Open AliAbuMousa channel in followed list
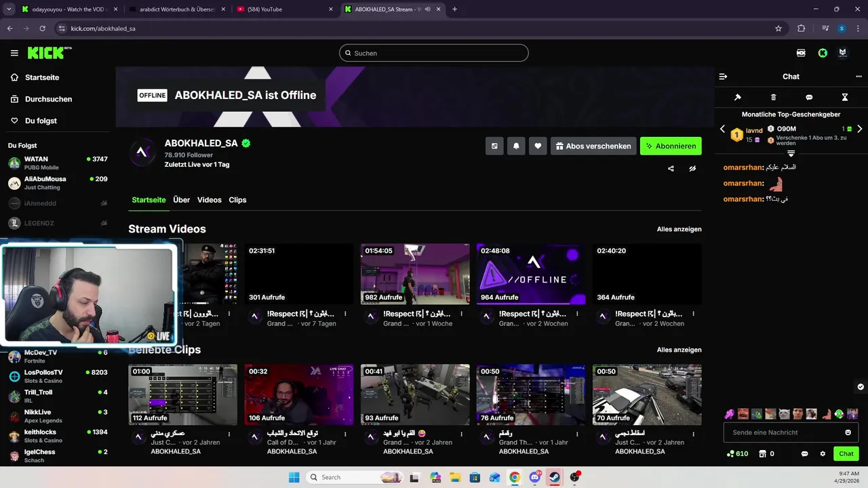 pos(58,183)
